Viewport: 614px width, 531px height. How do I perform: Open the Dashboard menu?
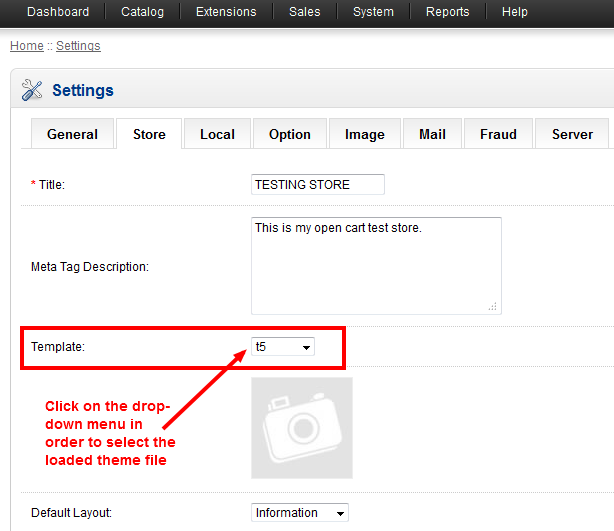[x=58, y=12]
